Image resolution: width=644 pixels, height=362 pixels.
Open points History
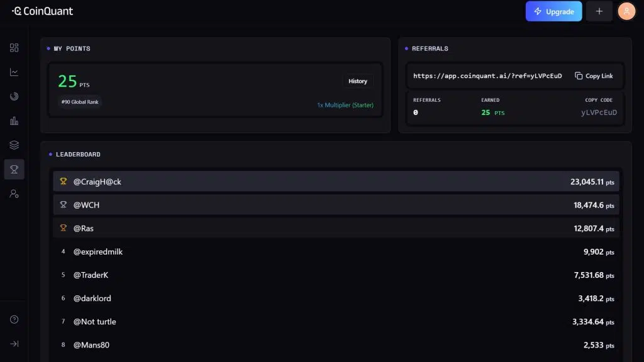point(357,81)
